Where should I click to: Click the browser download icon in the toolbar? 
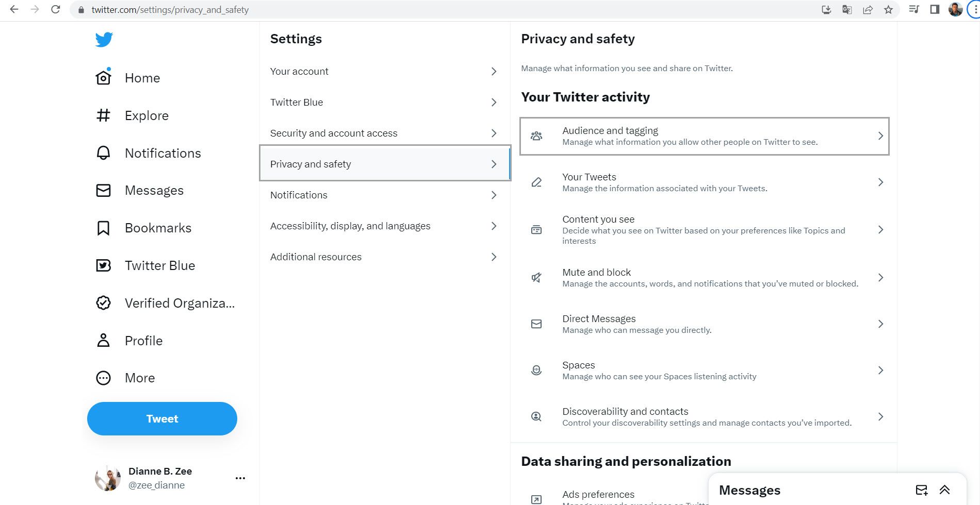point(826,9)
